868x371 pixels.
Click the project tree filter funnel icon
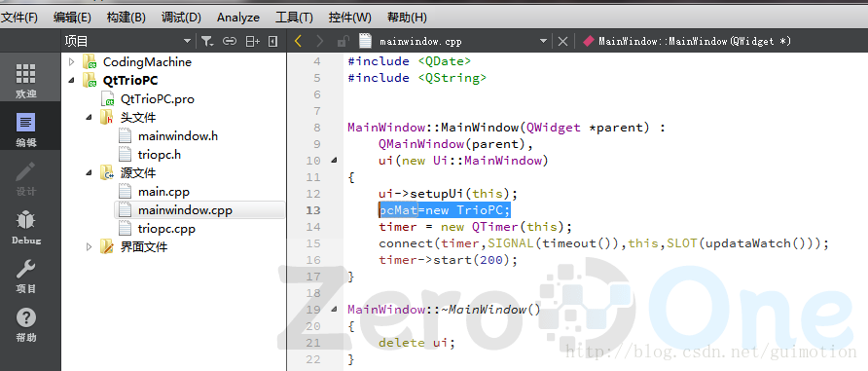pyautogui.click(x=207, y=41)
